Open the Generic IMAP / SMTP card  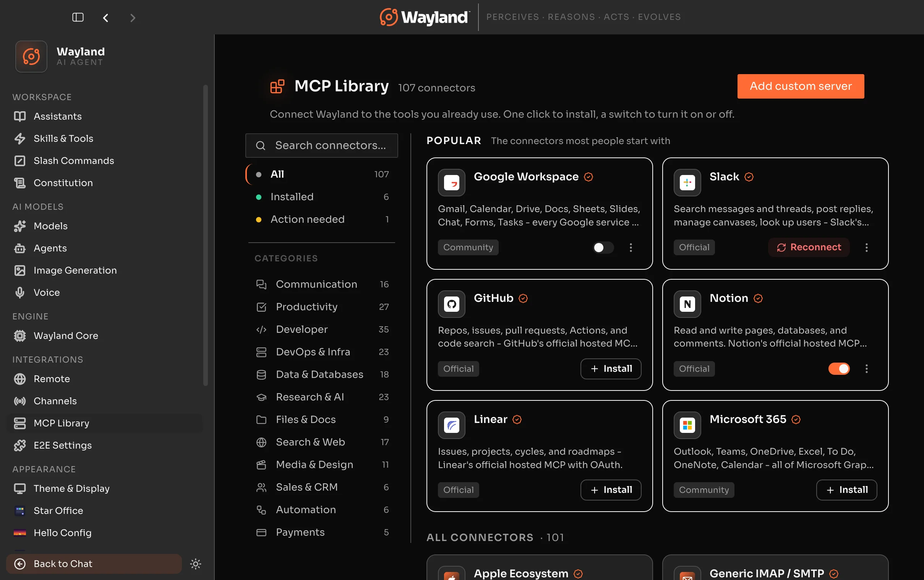pos(775,567)
